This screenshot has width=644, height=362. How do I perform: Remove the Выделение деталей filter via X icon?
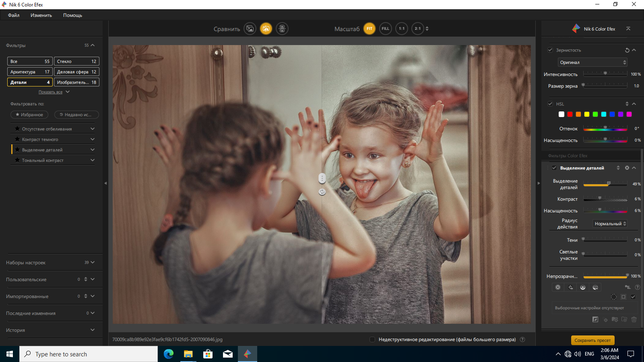coord(627,168)
